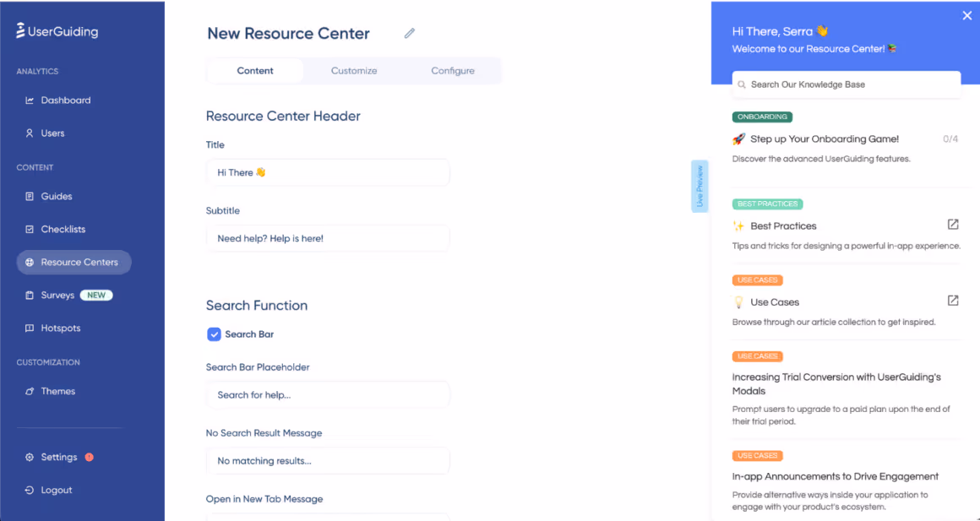Screen dimensions: 980x521
Task: Click the UserGuiding logo
Action: 57,31
